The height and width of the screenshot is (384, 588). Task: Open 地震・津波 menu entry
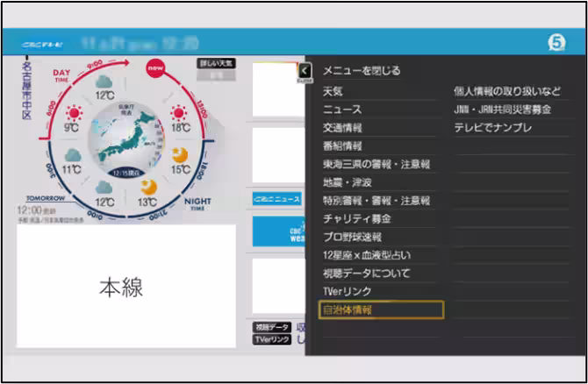click(x=348, y=182)
